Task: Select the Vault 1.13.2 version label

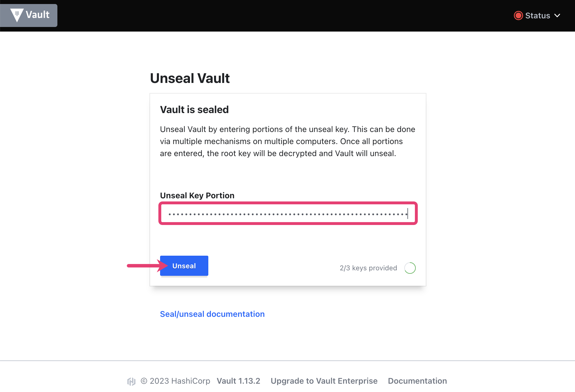Action: pyautogui.click(x=238, y=381)
